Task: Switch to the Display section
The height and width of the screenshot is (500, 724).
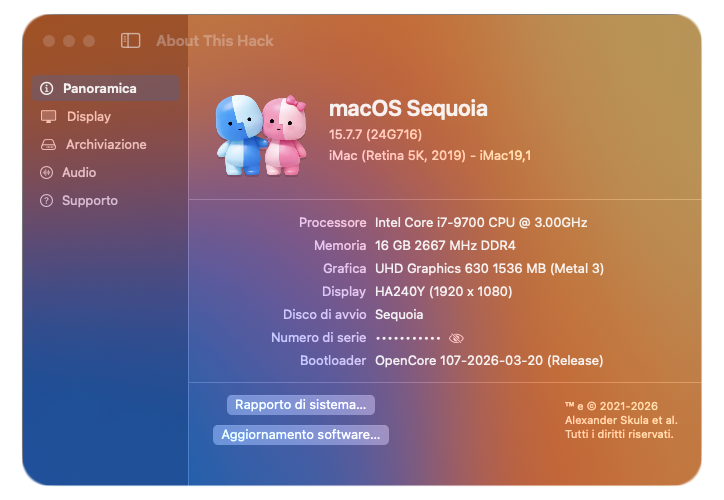Action: (x=89, y=117)
